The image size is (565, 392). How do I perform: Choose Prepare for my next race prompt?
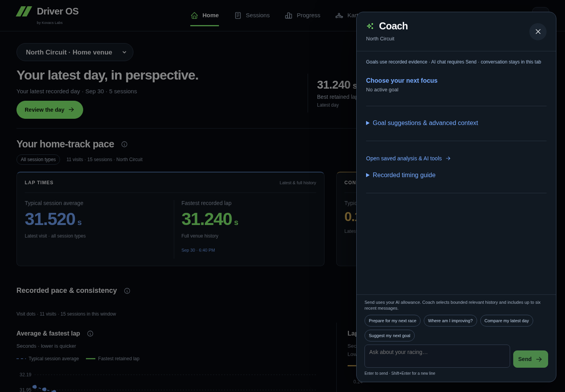pyautogui.click(x=392, y=321)
